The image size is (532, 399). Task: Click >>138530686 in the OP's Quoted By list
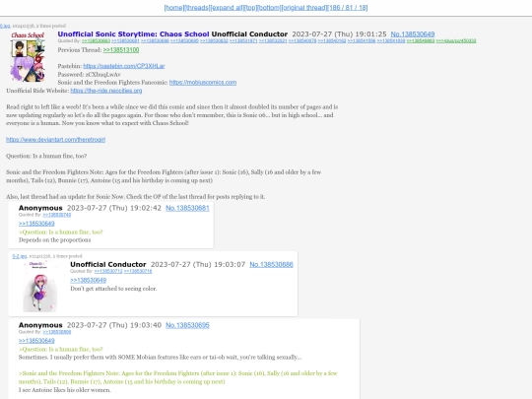click(155, 40)
